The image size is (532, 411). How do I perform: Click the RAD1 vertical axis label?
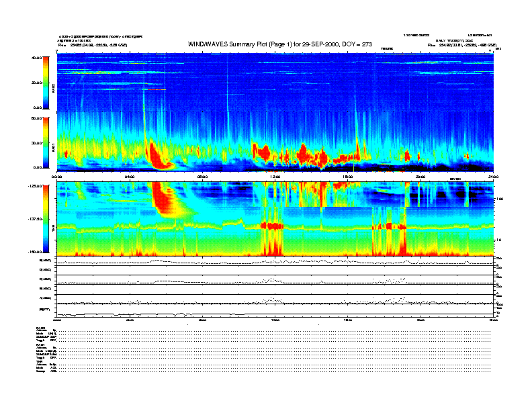point(53,148)
